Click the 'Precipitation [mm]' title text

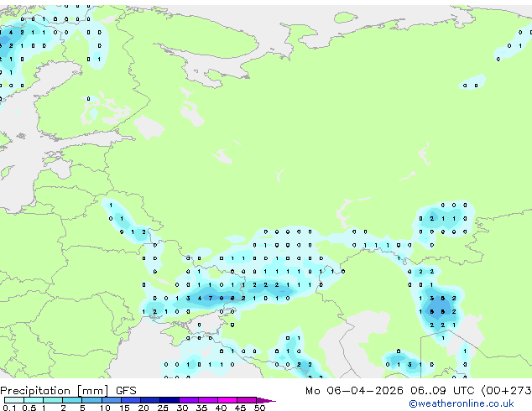coord(55,391)
